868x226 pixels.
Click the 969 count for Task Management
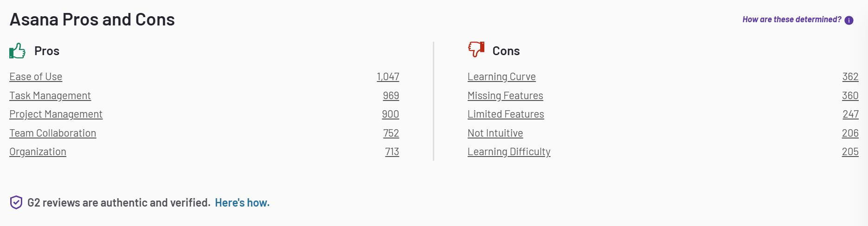(391, 96)
